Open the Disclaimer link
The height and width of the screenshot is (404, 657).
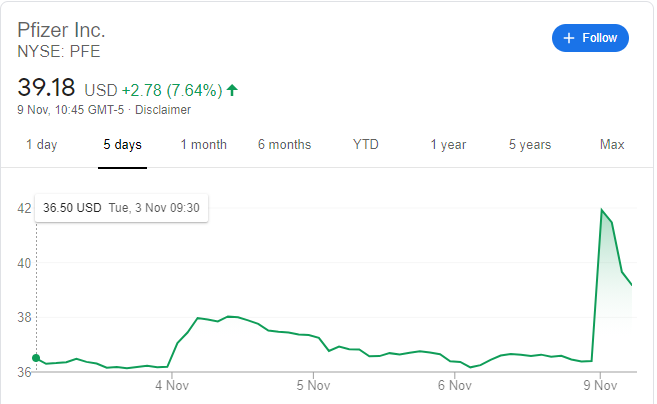163,110
